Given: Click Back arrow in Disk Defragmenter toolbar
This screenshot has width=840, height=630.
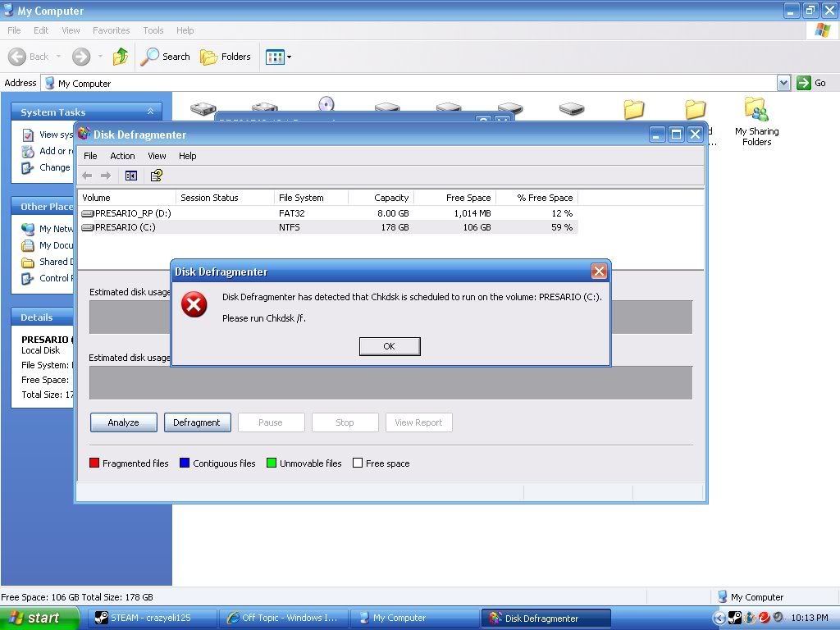Looking at the screenshot, I should coord(87,176).
